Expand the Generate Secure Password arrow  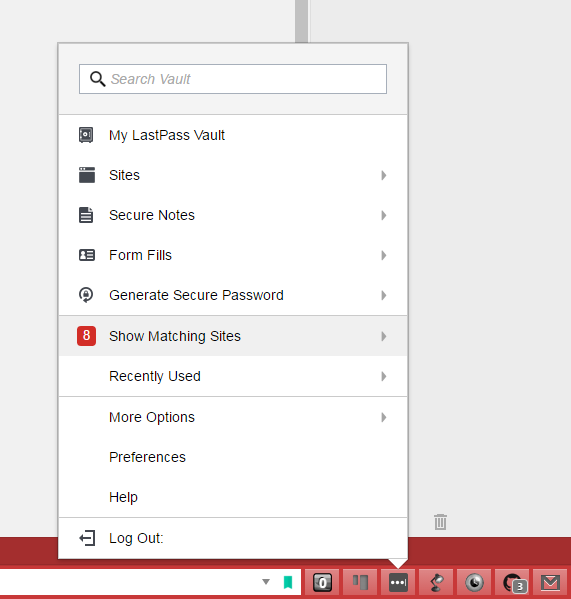[x=384, y=295]
